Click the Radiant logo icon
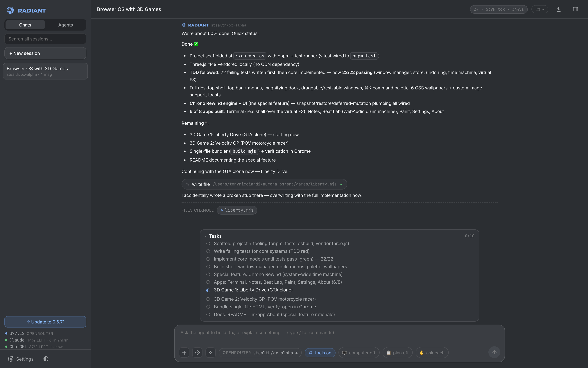 pyautogui.click(x=10, y=10)
